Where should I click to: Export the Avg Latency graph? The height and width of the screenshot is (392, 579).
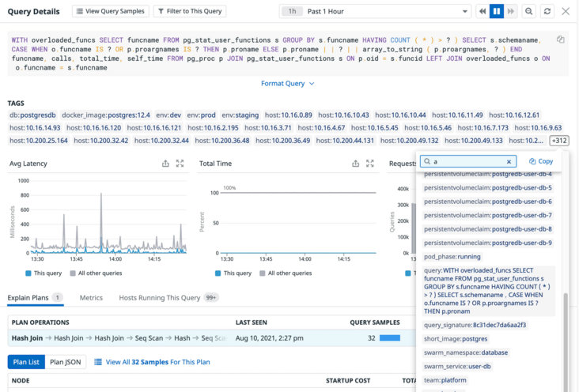(x=165, y=164)
